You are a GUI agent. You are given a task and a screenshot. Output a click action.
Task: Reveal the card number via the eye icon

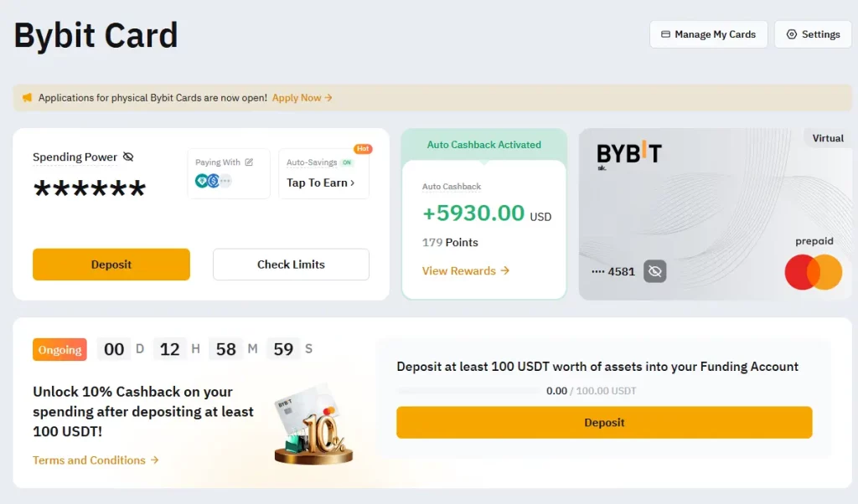tap(653, 270)
